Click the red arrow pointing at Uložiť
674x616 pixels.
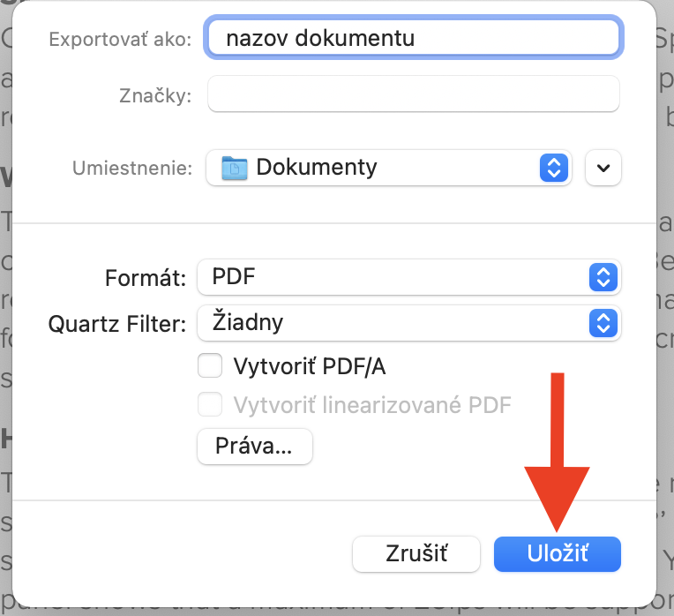(x=557, y=441)
